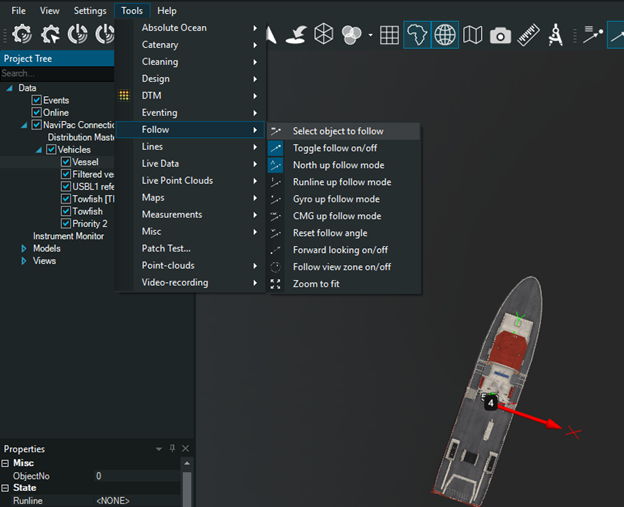The width and height of the screenshot is (624, 507).
Task: Uncheck the Events checkbox
Action: tap(37, 100)
